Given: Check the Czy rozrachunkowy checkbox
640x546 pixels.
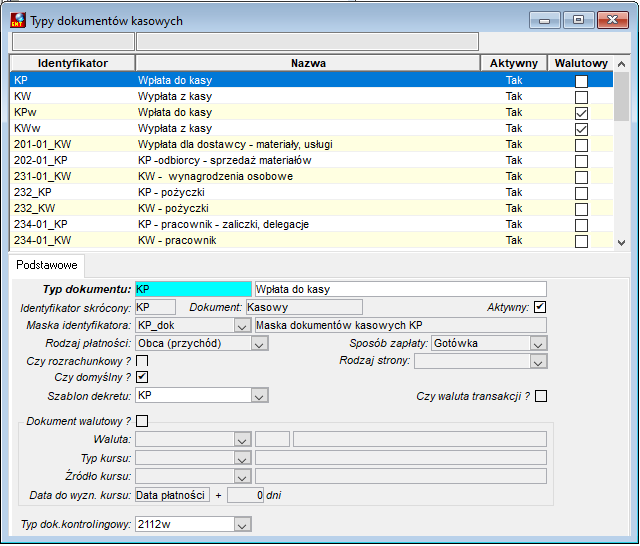Looking at the screenshot, I should (142, 361).
